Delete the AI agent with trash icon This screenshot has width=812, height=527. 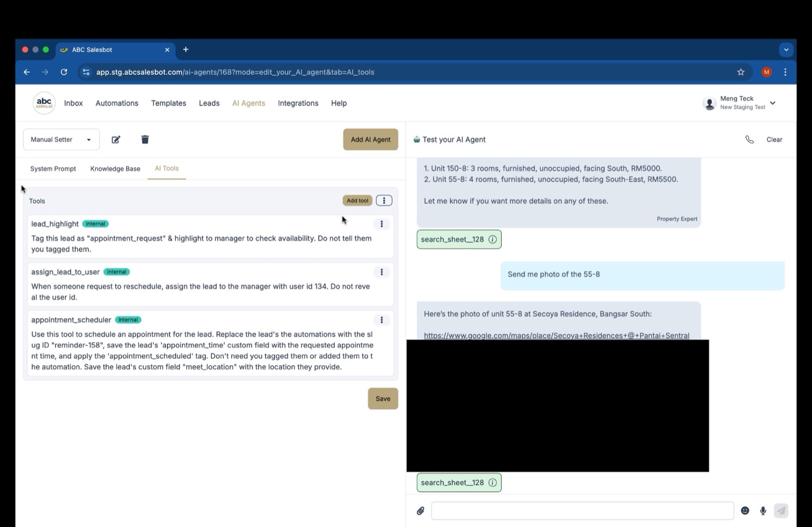(x=145, y=140)
